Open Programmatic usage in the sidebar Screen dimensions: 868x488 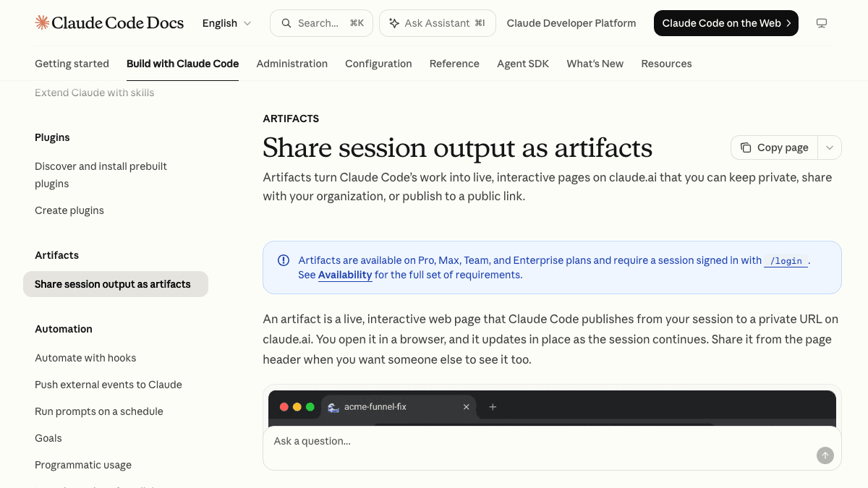tap(83, 465)
